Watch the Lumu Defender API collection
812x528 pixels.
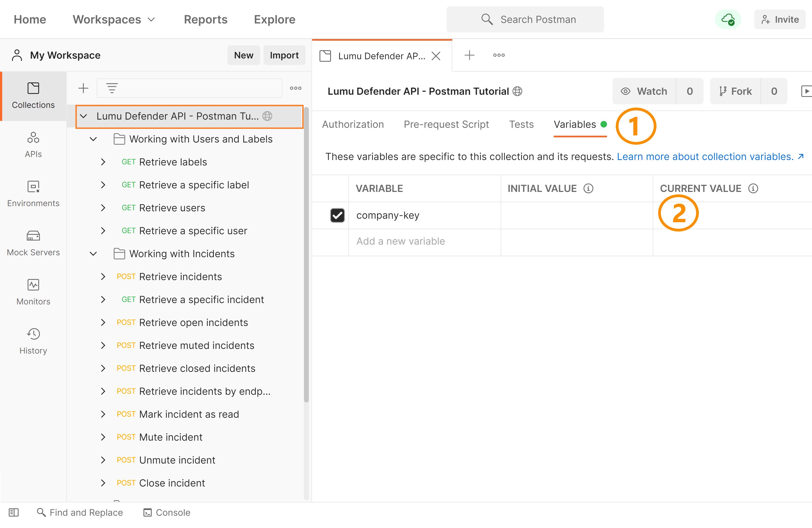click(x=644, y=91)
